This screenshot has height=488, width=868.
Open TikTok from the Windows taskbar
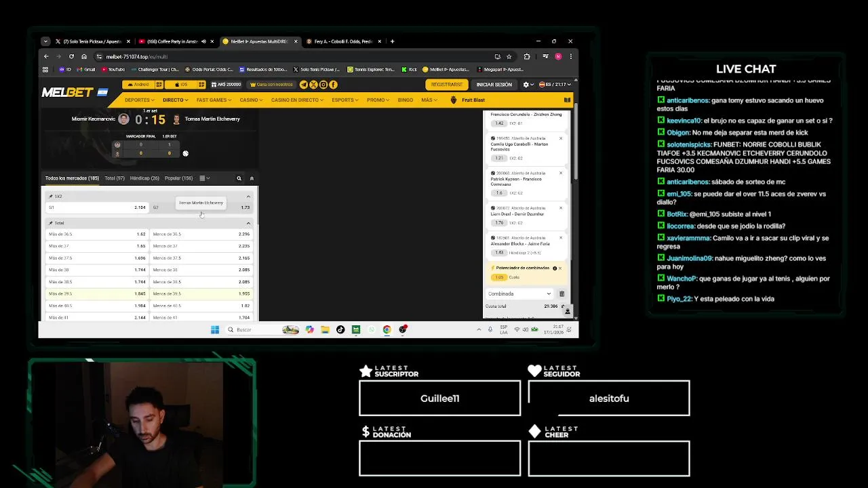click(x=340, y=329)
